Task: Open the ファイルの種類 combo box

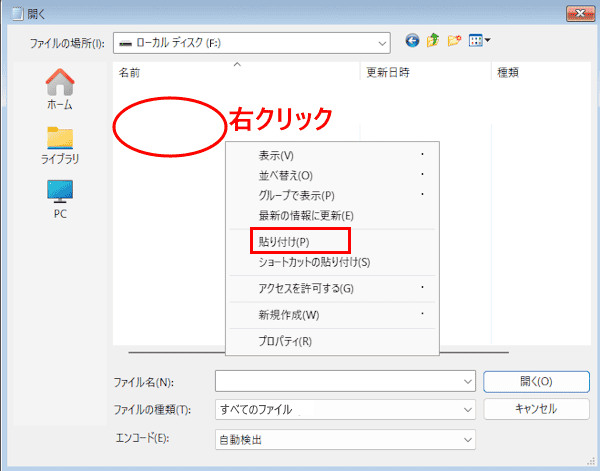Action: pos(345,409)
